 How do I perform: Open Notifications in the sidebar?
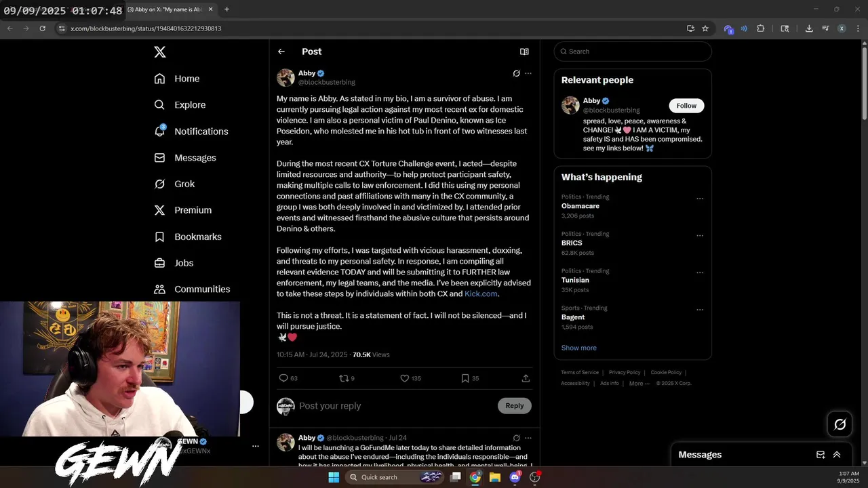pos(191,131)
